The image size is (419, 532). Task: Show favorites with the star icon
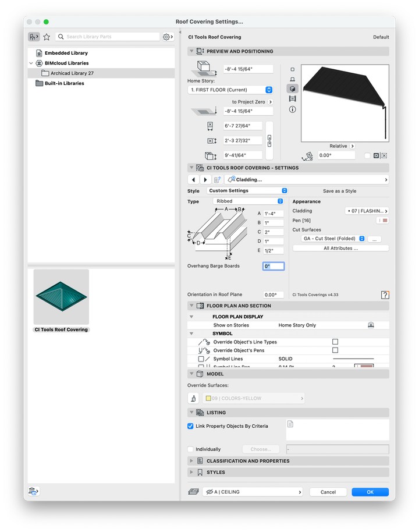point(47,37)
